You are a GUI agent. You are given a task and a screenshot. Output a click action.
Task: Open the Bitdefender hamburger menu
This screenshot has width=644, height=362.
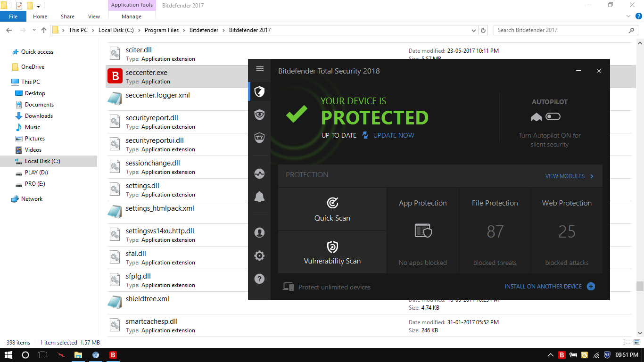(x=259, y=69)
